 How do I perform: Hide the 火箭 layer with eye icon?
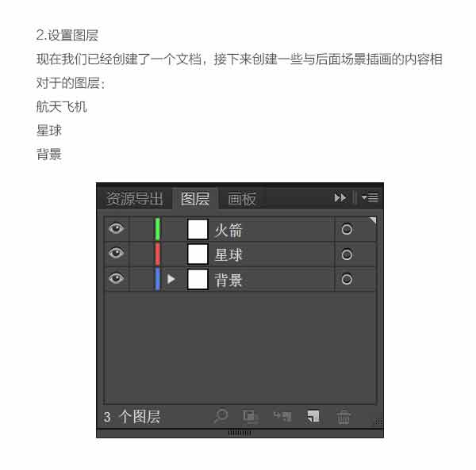(x=116, y=228)
